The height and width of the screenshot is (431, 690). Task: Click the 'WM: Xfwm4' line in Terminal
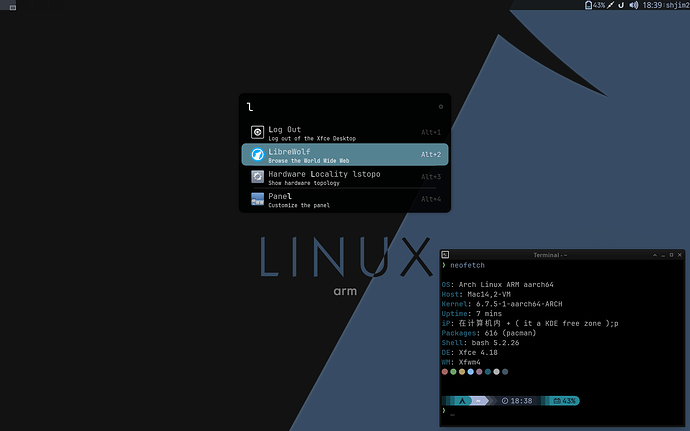[x=461, y=362]
